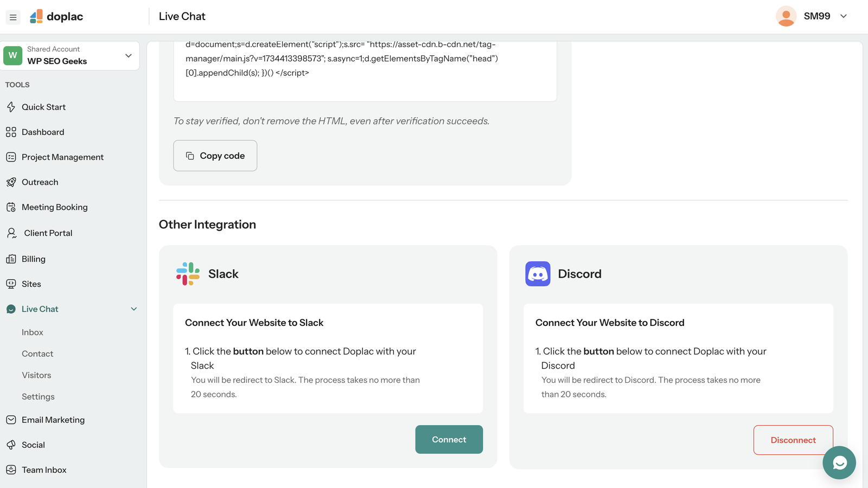This screenshot has height=488, width=868.
Task: Click the Slack card title text
Action: coord(224,274)
